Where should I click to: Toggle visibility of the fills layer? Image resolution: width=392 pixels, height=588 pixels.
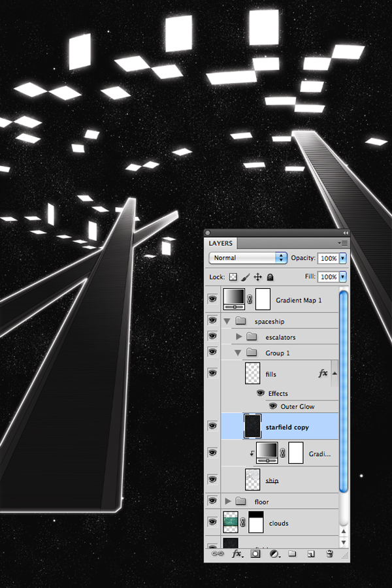click(213, 373)
